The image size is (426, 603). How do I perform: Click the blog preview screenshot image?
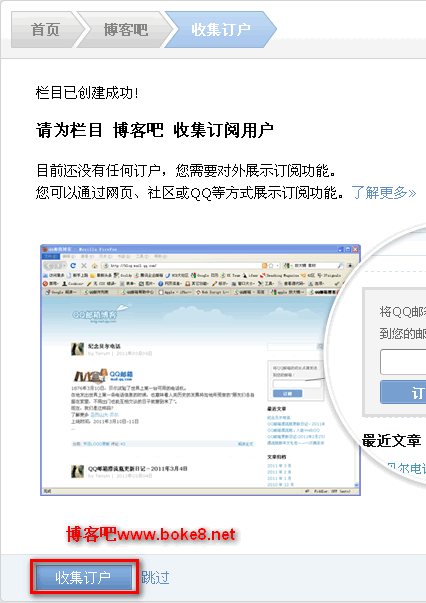[x=200, y=370]
